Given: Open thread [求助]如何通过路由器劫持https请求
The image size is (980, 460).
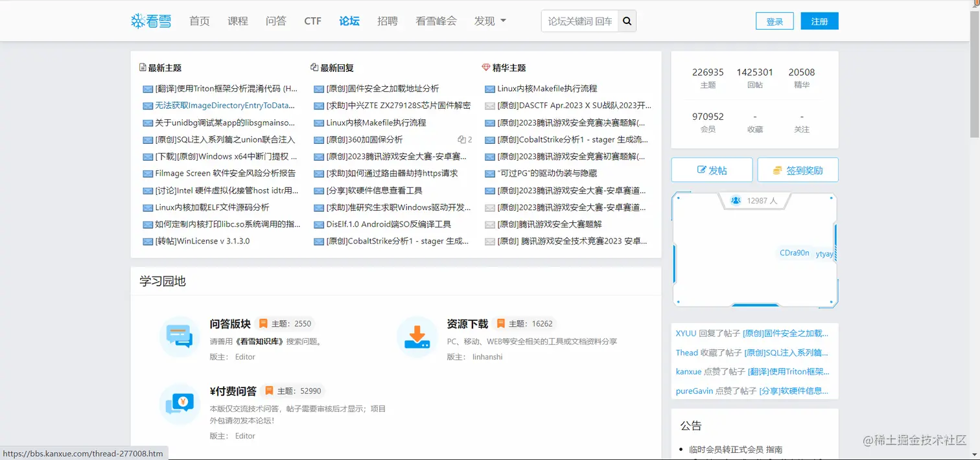Looking at the screenshot, I should 392,174.
